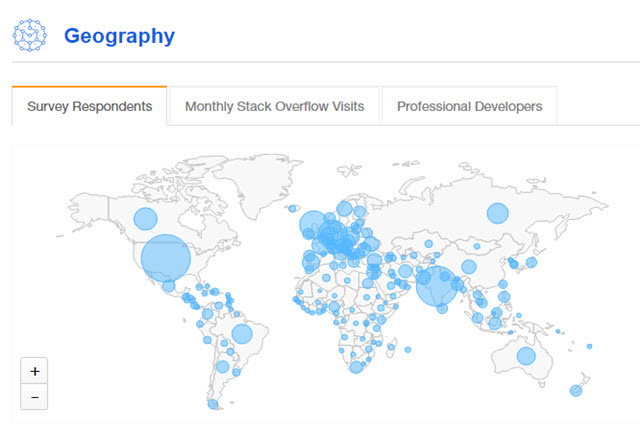Click the large India bubble
Image resolution: width=640 pixels, height=425 pixels.
(x=437, y=285)
